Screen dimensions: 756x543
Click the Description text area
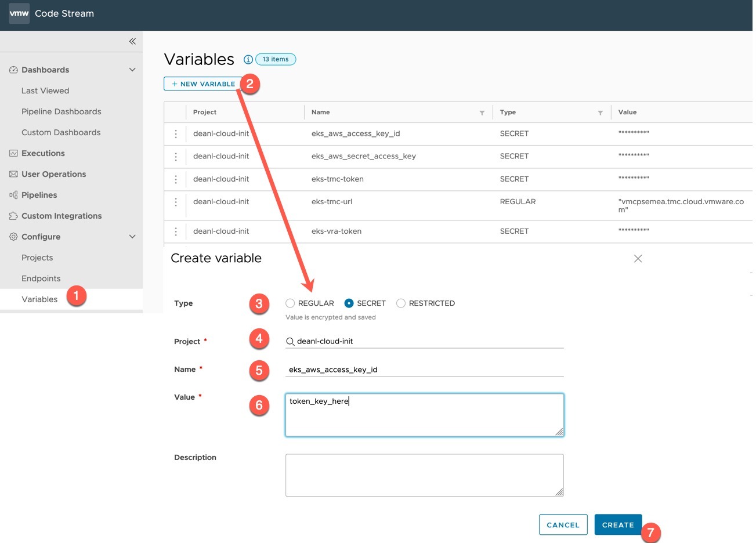point(425,475)
